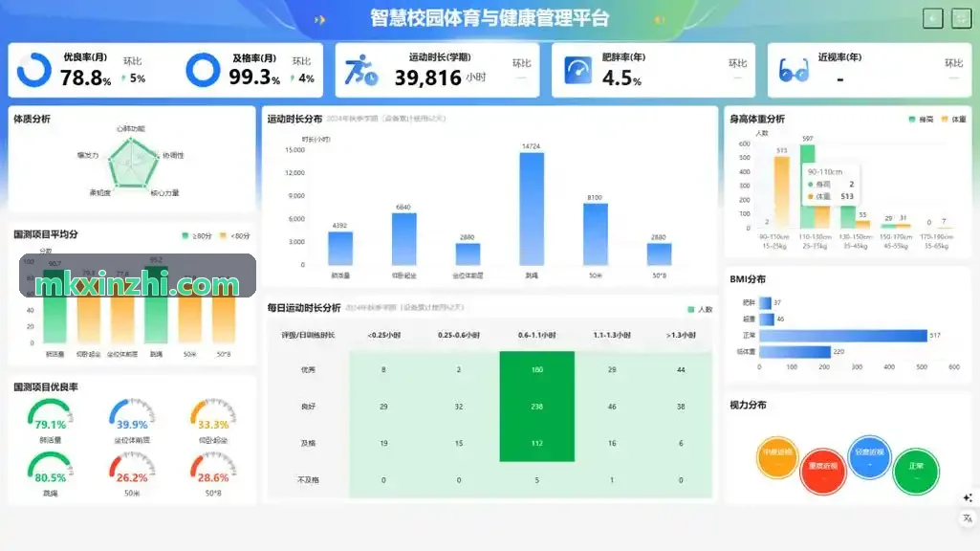Click the orange 中度近视 vision bubble
This screenshot has height=551, width=980.
(777, 457)
